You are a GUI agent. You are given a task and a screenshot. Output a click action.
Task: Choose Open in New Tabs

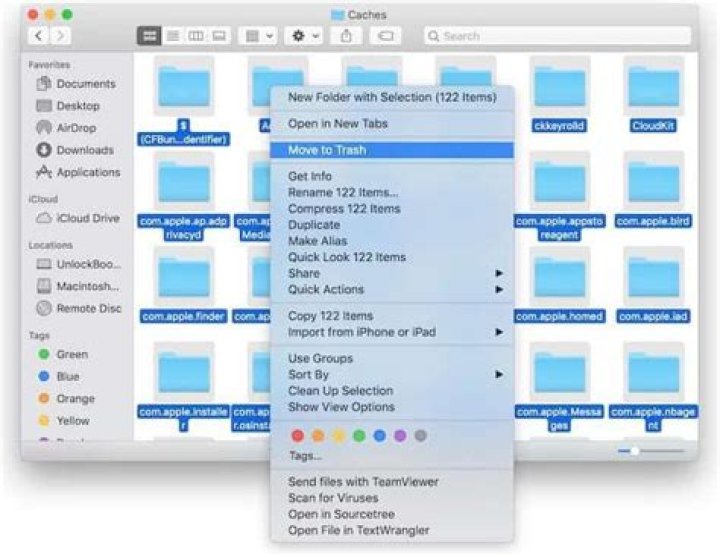392,124
